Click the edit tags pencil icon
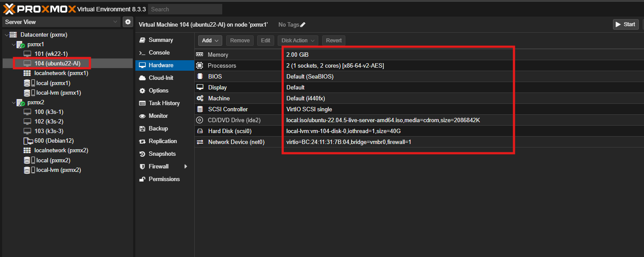The width and height of the screenshot is (644, 257). pyautogui.click(x=303, y=25)
